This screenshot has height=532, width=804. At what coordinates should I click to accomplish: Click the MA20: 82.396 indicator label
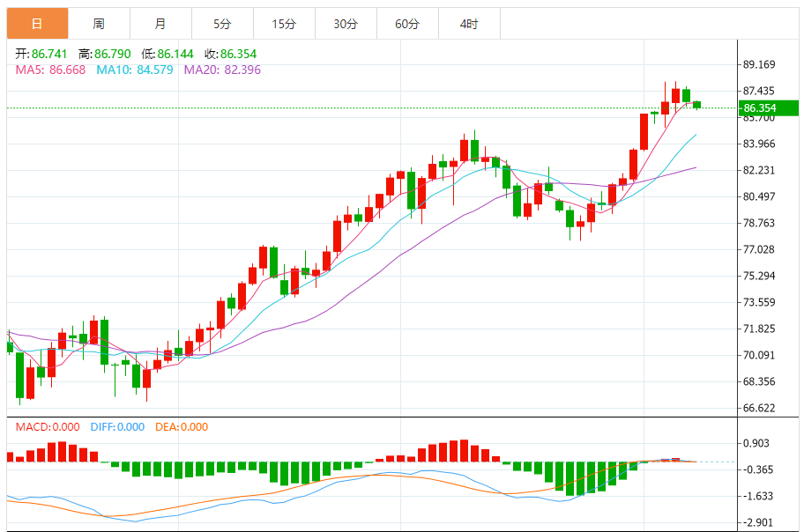pyautogui.click(x=222, y=70)
